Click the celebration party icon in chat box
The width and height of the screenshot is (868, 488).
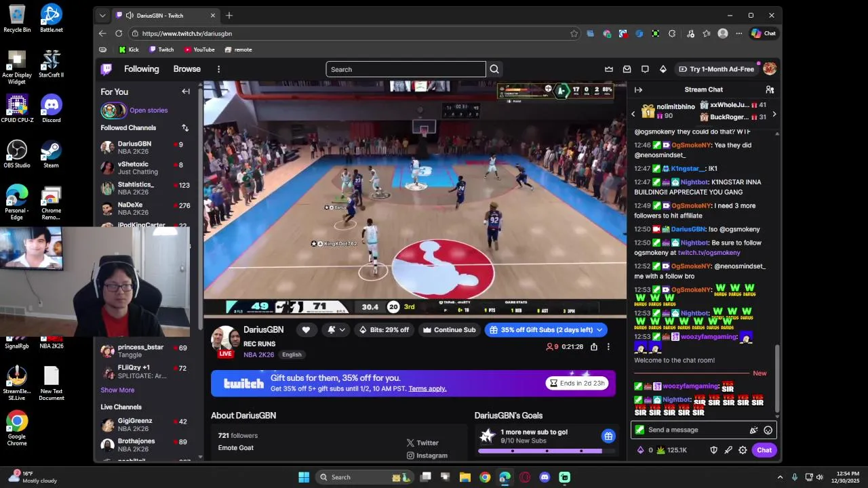(x=753, y=430)
